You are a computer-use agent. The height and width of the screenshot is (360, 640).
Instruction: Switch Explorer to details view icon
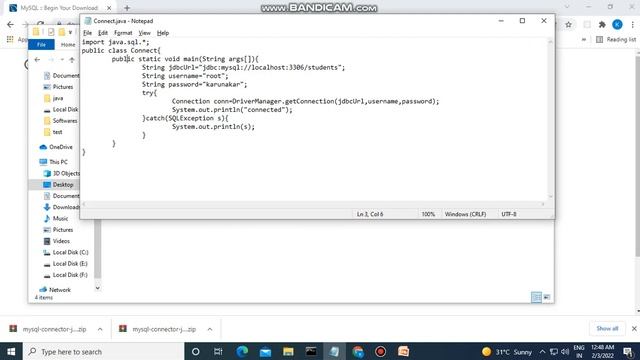(536, 297)
